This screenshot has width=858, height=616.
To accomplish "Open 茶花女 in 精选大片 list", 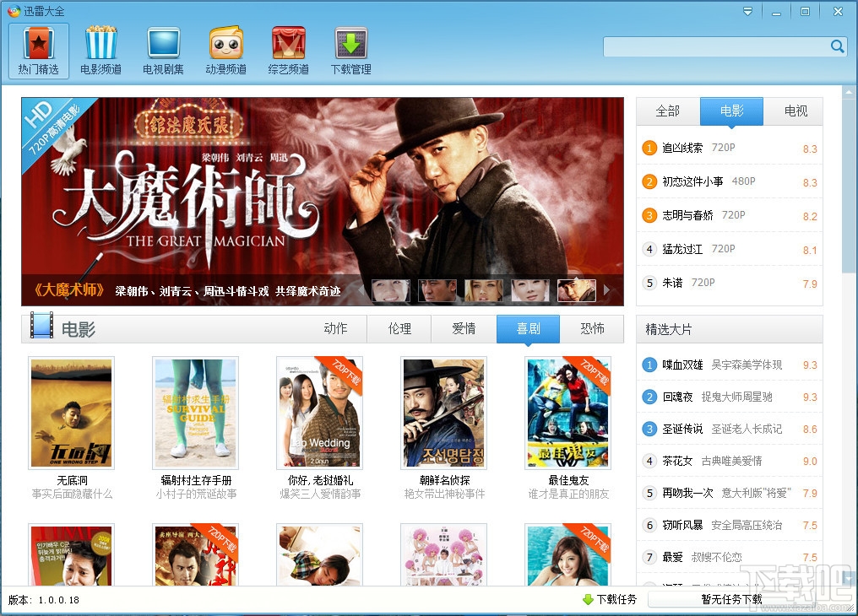I will (x=730, y=461).
